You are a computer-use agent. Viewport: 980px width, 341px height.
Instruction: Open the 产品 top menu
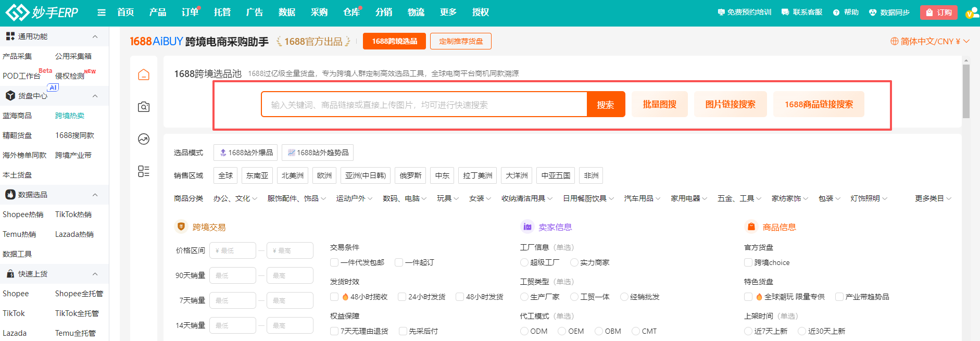(158, 12)
